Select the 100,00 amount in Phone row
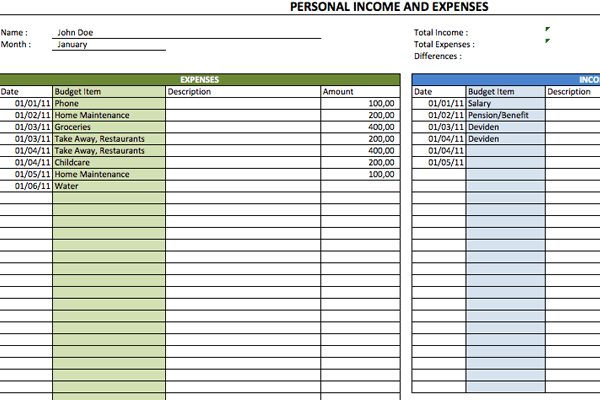This screenshot has width=600, height=400. 358,103
